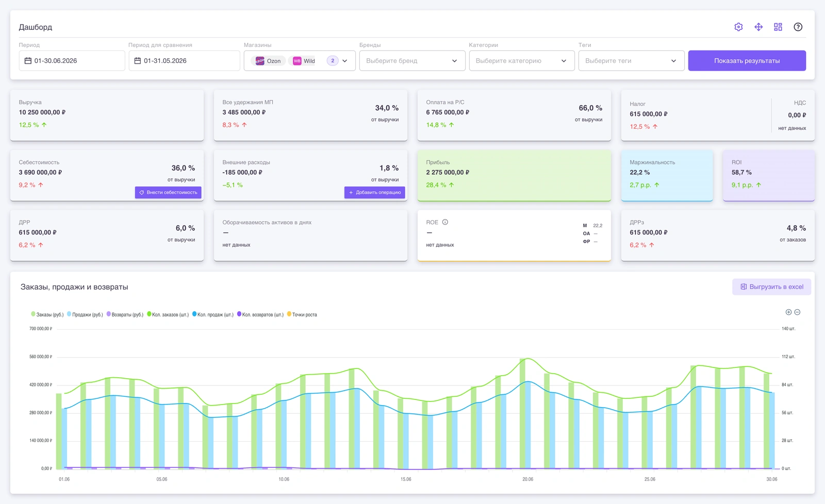Click the Внести себестоимость button

pos(168,192)
